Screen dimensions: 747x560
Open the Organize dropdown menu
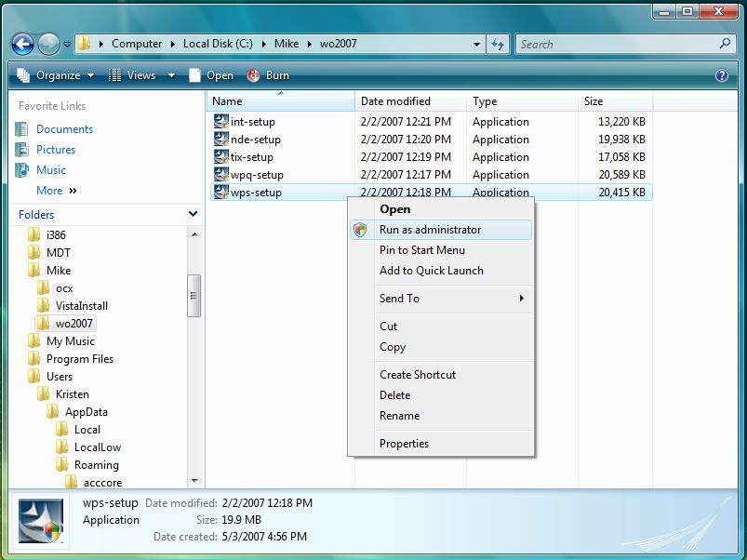[x=57, y=75]
